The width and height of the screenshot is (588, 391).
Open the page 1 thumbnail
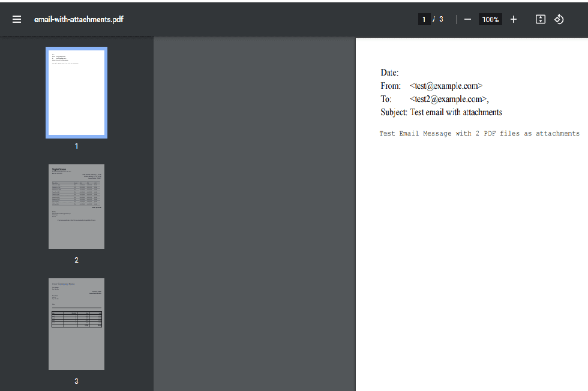[x=76, y=92]
